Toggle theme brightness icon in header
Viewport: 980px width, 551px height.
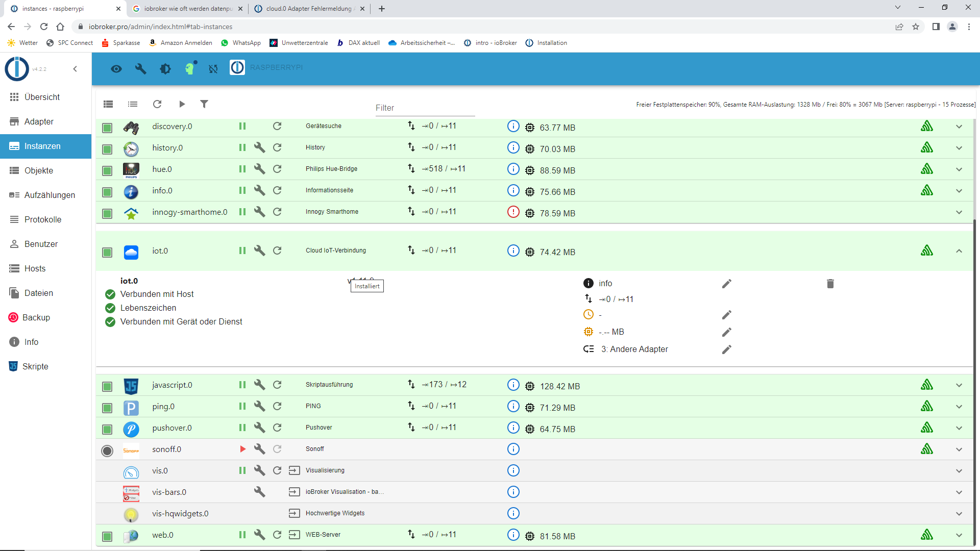(x=165, y=69)
